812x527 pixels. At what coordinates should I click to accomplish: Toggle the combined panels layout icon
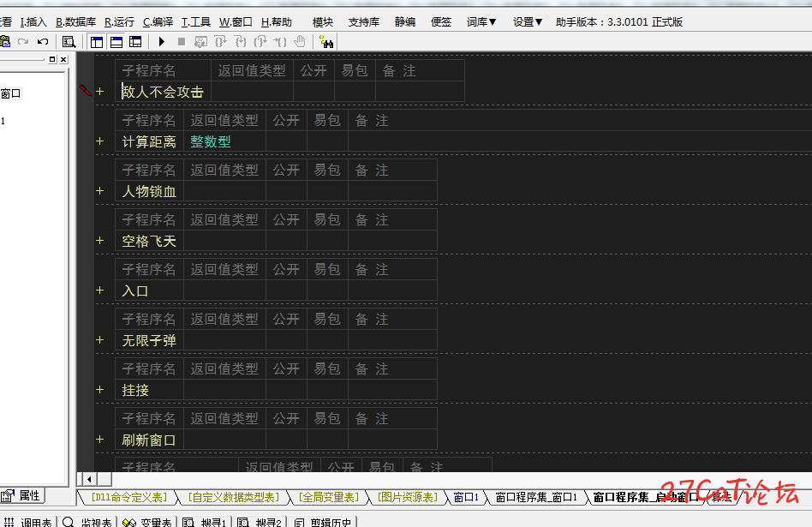(x=135, y=41)
